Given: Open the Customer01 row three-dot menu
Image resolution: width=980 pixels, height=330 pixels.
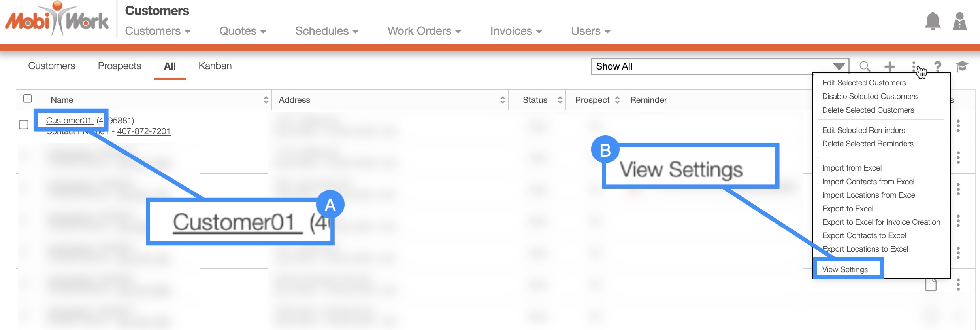Looking at the screenshot, I should pyautogui.click(x=958, y=126).
